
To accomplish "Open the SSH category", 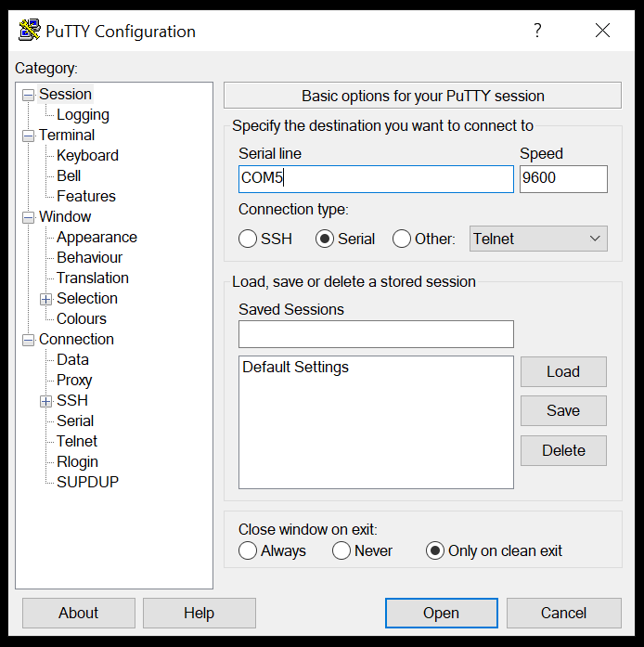I will pyautogui.click(x=72, y=400).
